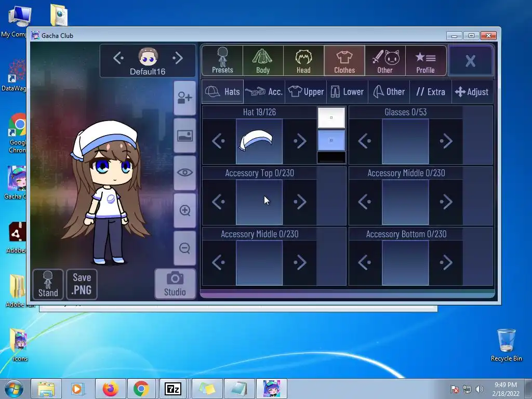Switch to previous character slot
Viewport: 532px width, 399px height.
click(x=118, y=58)
